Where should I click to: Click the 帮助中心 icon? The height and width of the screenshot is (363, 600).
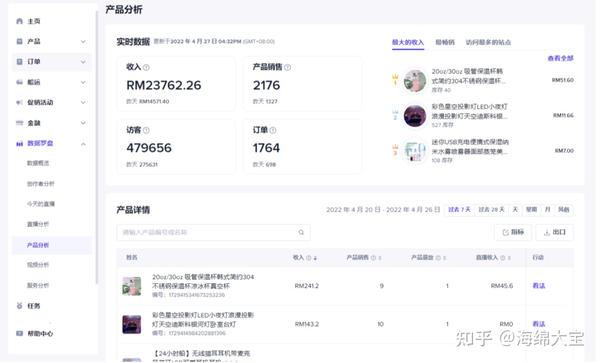[20, 334]
